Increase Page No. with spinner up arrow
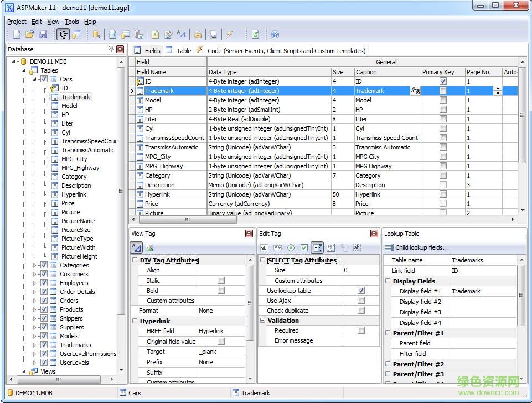The height and width of the screenshot is (403, 532). pos(497,89)
